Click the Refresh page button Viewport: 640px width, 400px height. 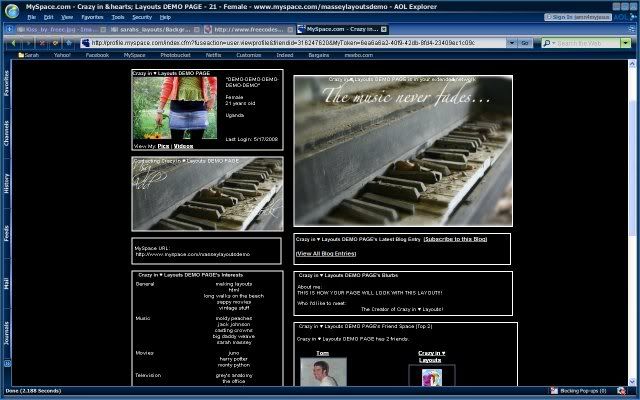(x=56, y=43)
